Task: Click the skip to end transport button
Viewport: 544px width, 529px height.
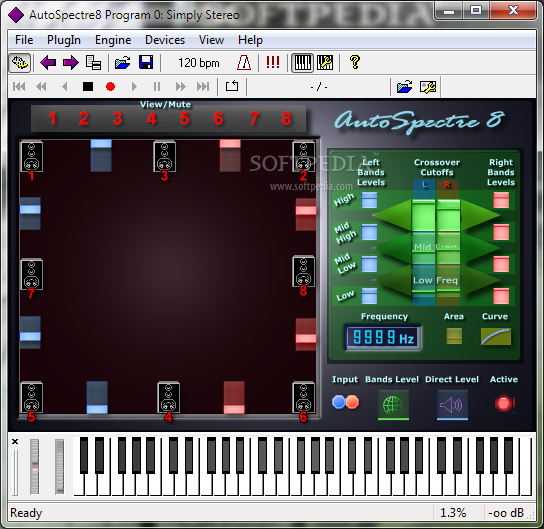Action: tap(203, 86)
